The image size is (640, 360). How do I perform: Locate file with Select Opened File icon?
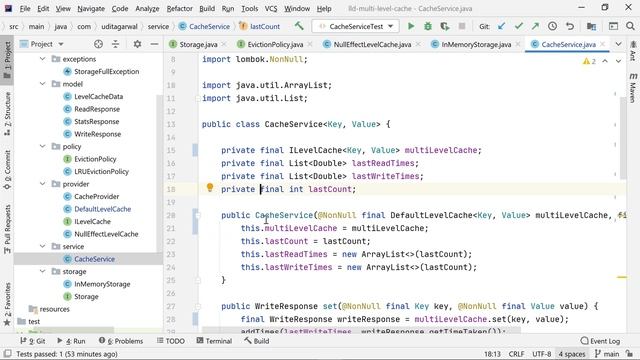tap(98, 44)
